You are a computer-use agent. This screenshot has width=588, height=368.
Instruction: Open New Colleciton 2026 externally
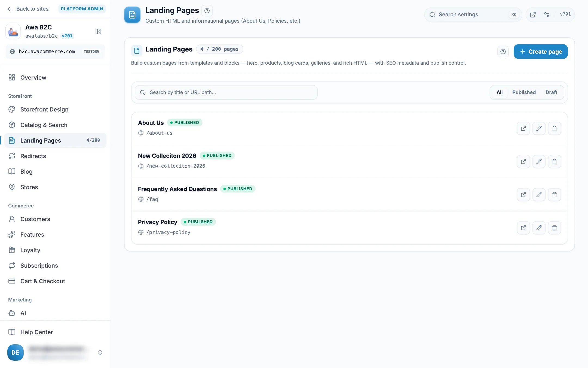523,162
